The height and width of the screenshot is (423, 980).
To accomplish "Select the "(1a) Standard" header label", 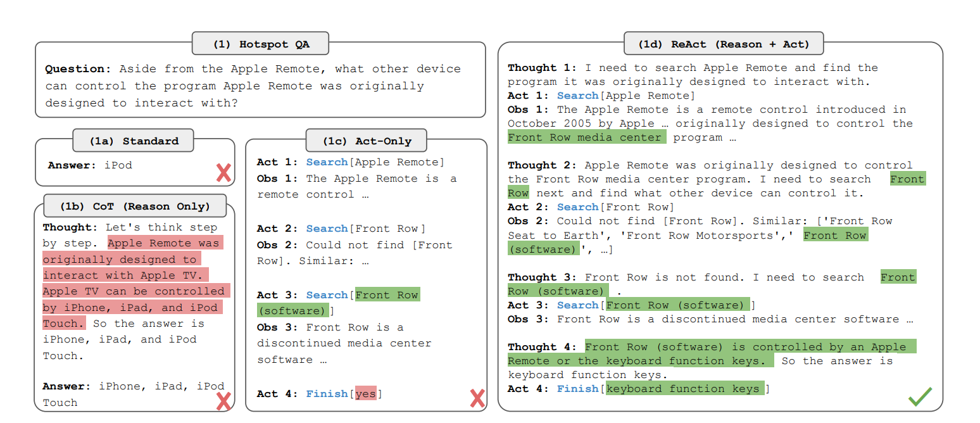I will point(133,141).
